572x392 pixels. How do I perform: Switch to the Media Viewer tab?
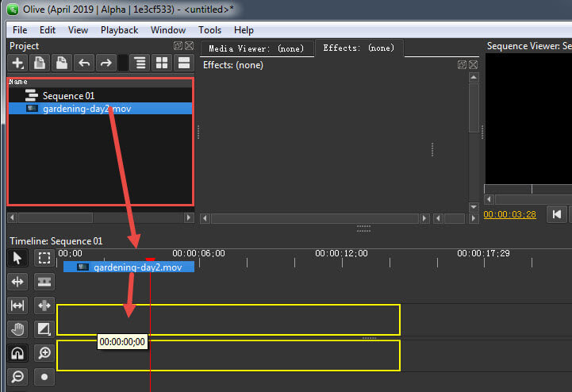pyautogui.click(x=256, y=48)
